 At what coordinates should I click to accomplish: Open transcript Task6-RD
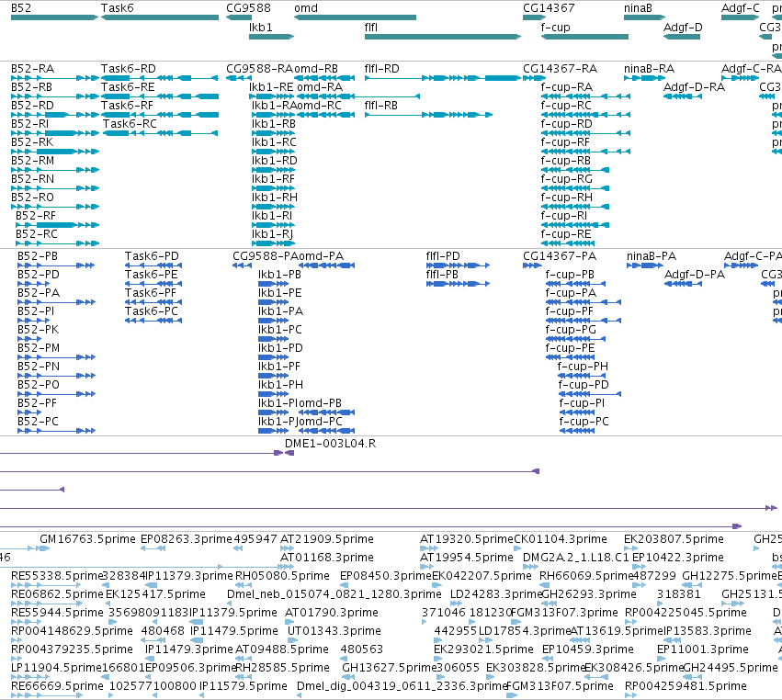pos(128,68)
